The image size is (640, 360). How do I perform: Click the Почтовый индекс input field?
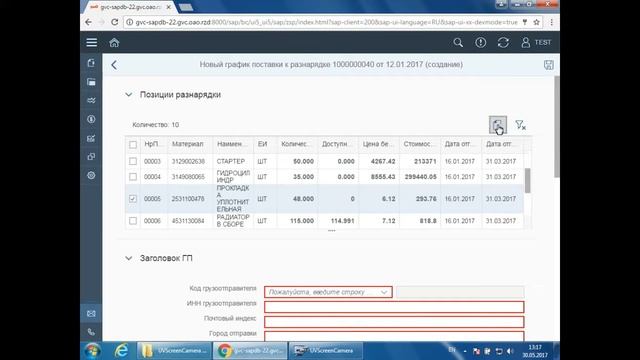pos(394,322)
